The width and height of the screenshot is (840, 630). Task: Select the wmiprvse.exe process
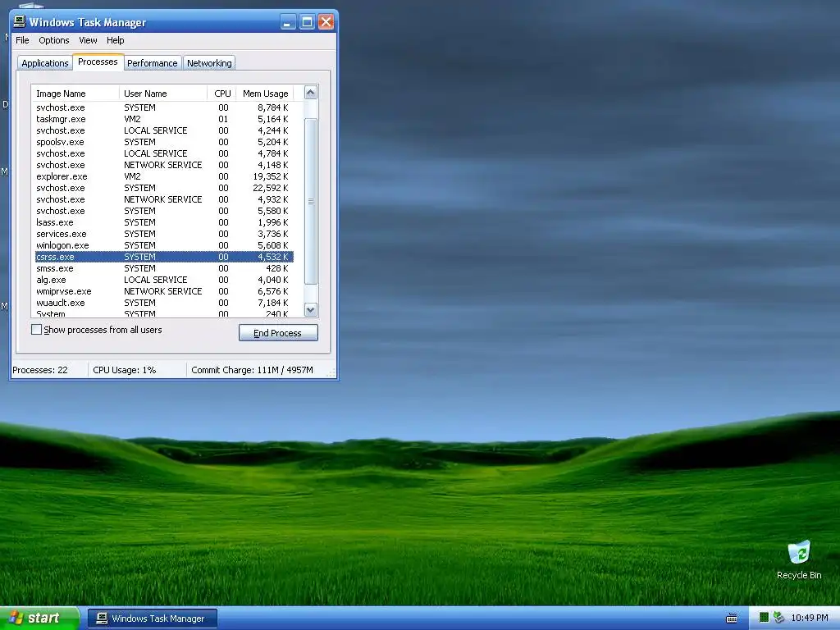coord(163,291)
